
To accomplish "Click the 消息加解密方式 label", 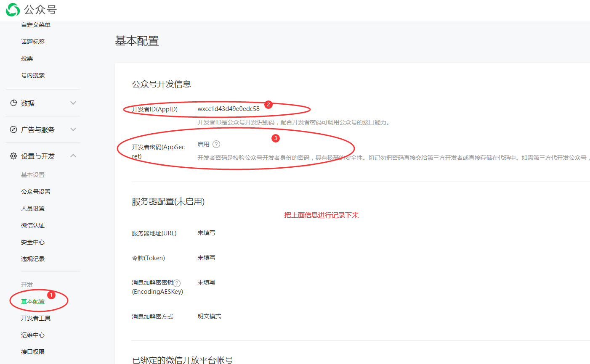I will 152,317.
